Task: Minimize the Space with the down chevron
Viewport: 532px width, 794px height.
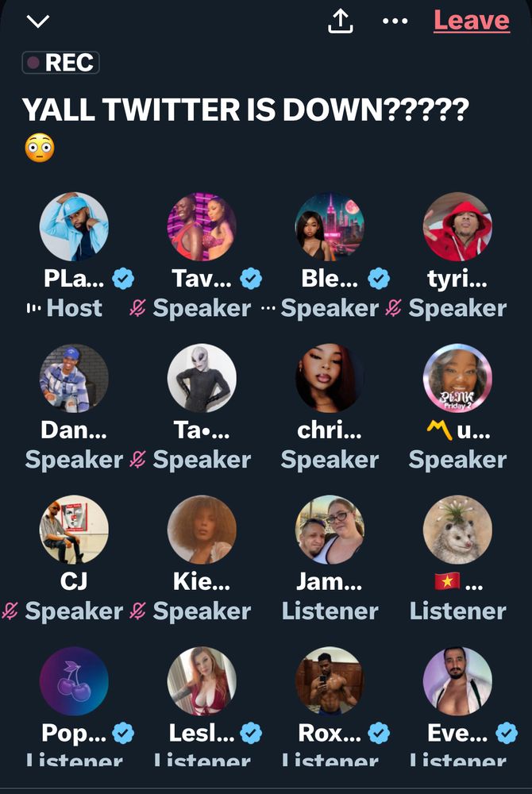Action: [38, 21]
